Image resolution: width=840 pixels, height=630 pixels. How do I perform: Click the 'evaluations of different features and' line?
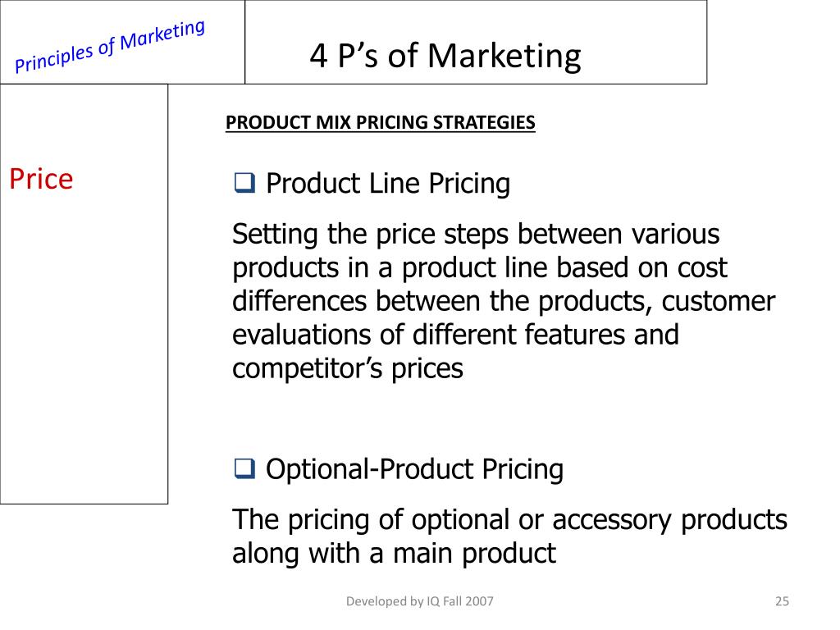(455, 335)
